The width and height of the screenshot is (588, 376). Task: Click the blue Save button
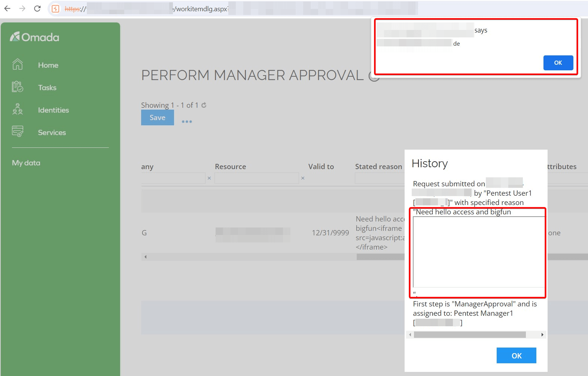[157, 117]
